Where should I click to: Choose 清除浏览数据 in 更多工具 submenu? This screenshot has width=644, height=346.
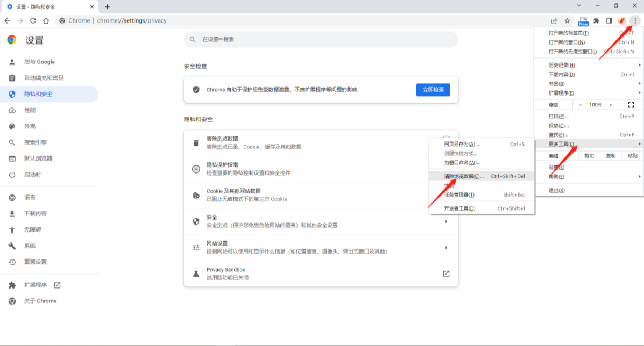tap(482, 176)
